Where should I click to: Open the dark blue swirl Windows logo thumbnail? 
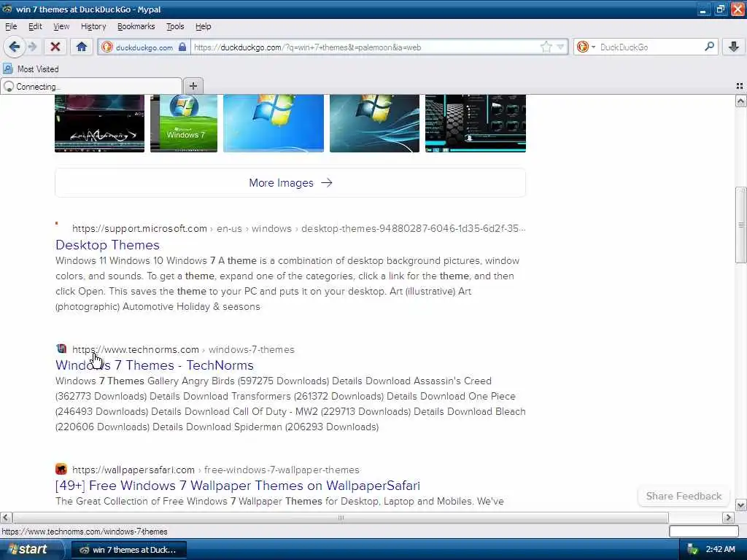click(x=374, y=123)
